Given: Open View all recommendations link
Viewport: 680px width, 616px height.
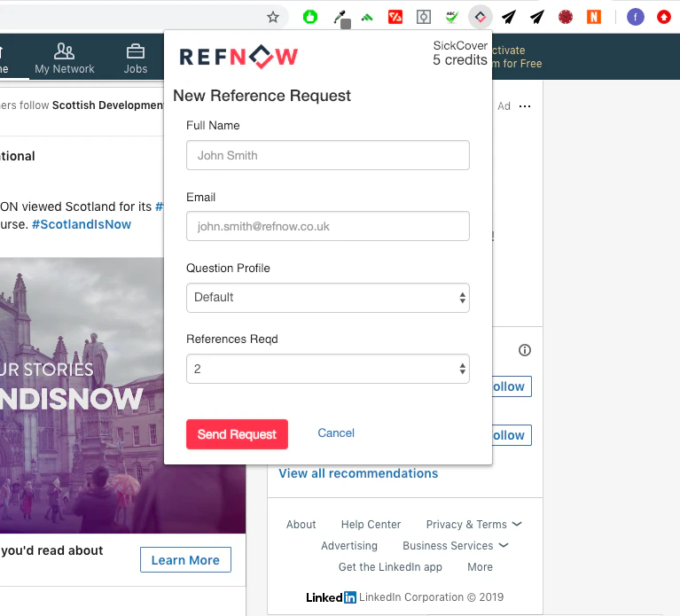Looking at the screenshot, I should pyautogui.click(x=358, y=473).
